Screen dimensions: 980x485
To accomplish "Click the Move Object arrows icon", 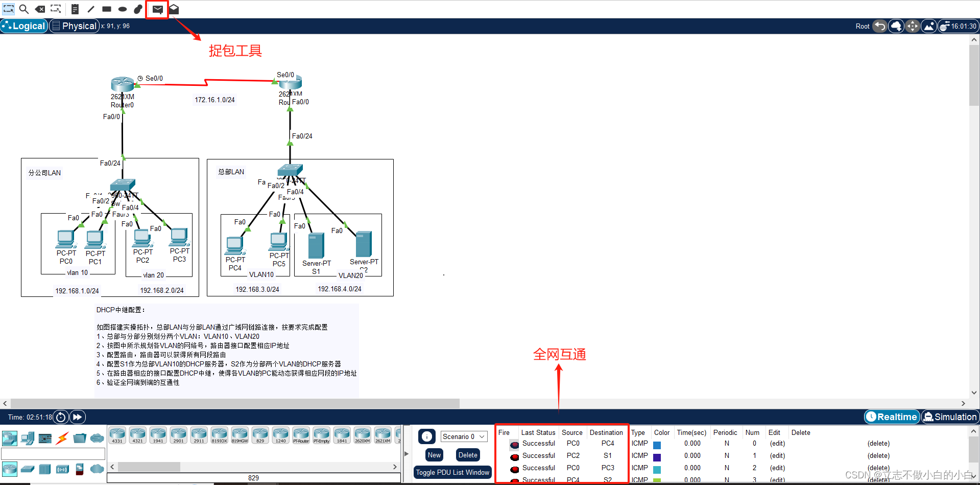I will (x=913, y=26).
